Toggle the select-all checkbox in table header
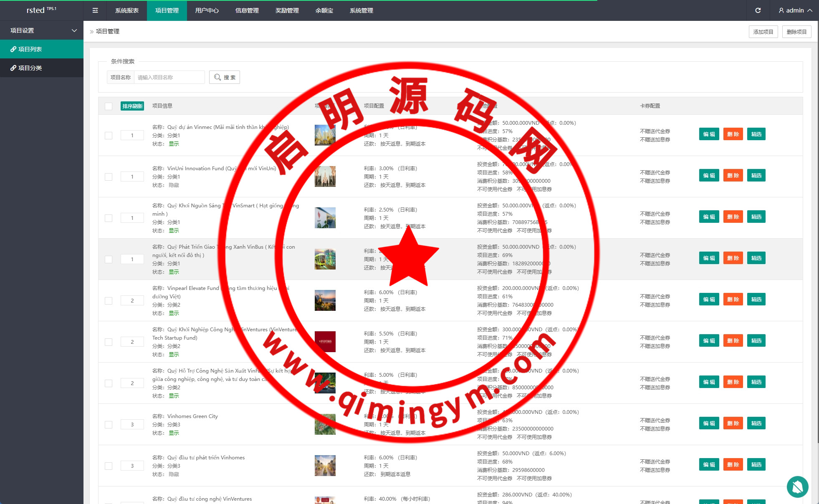819x504 pixels. 109,106
